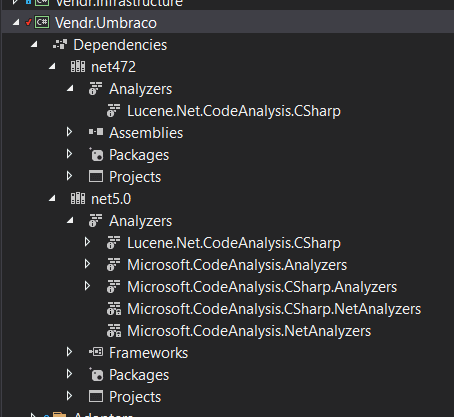Collapse the Vendr.Umbraco project node
This screenshot has width=454, height=417.
point(16,23)
